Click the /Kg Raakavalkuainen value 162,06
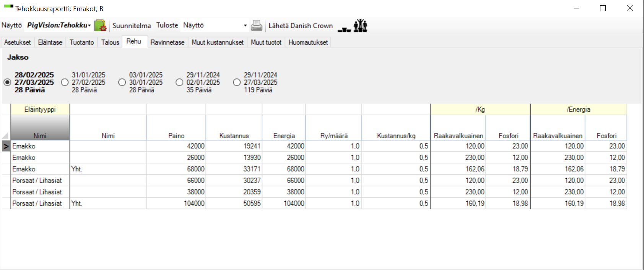 pyautogui.click(x=458, y=169)
